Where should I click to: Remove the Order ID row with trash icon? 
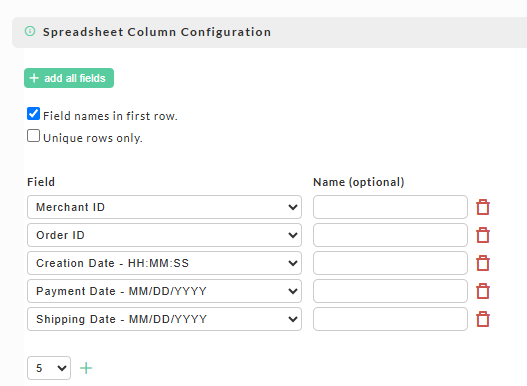(x=483, y=235)
